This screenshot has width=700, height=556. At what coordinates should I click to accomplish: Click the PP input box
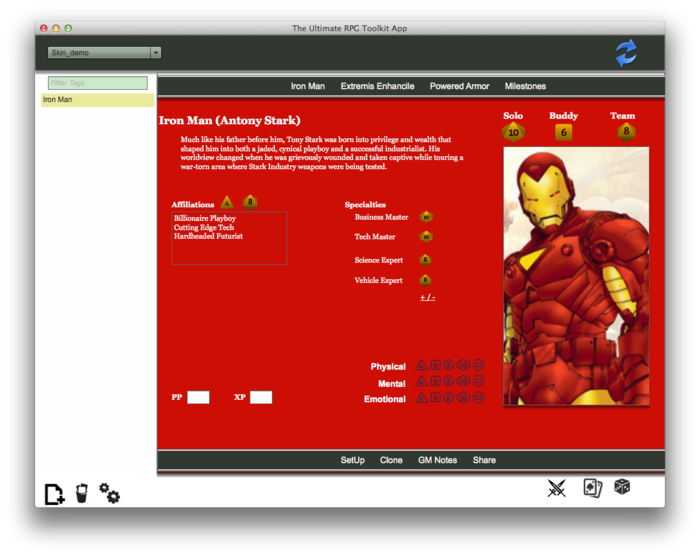[x=198, y=397]
